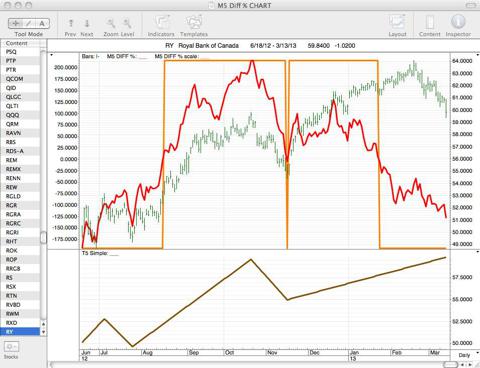Open the Layout toolbar icon
Viewport: 480px width, 368px height.
pos(397,23)
